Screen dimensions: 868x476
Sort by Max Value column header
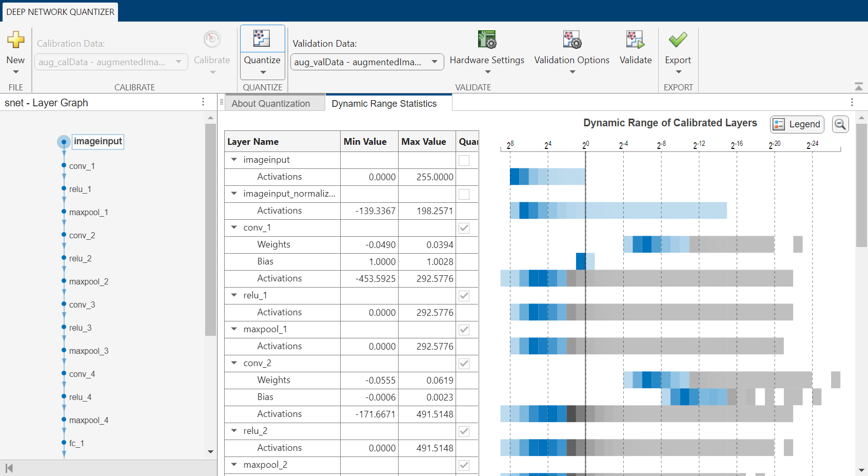[x=427, y=141]
